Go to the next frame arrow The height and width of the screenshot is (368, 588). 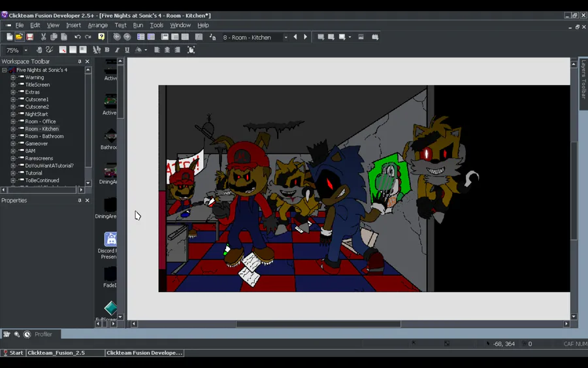pos(305,37)
